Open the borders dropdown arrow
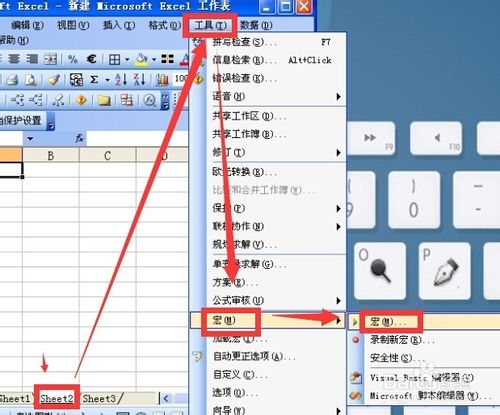This screenshot has height=415, width=500. pos(127,60)
